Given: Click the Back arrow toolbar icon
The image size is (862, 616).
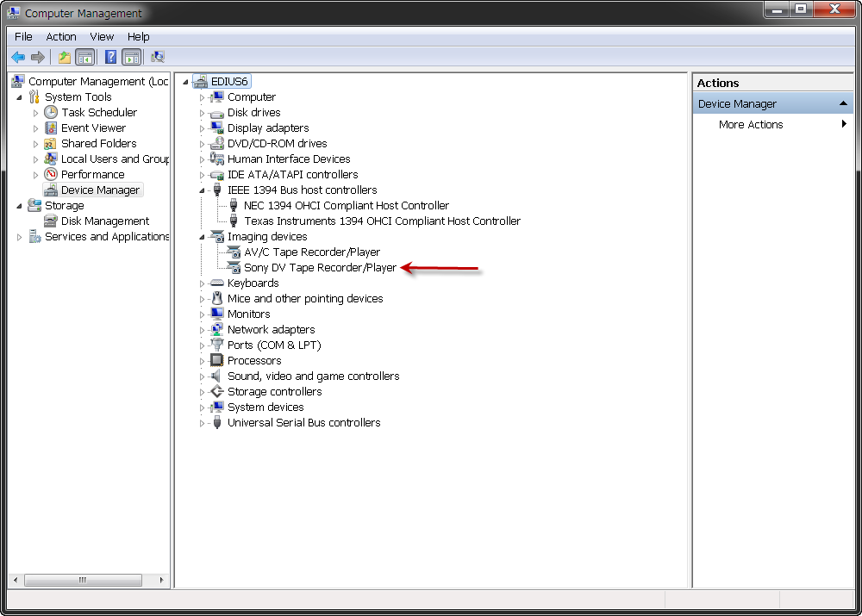Looking at the screenshot, I should (x=18, y=57).
